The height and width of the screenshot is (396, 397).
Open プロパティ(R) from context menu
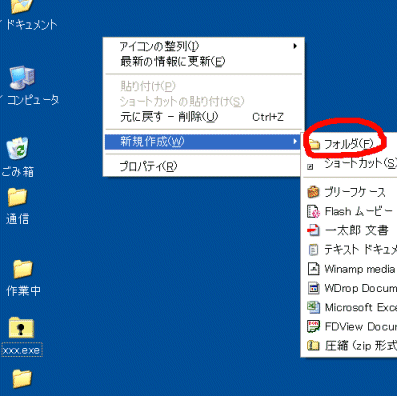pos(203,166)
